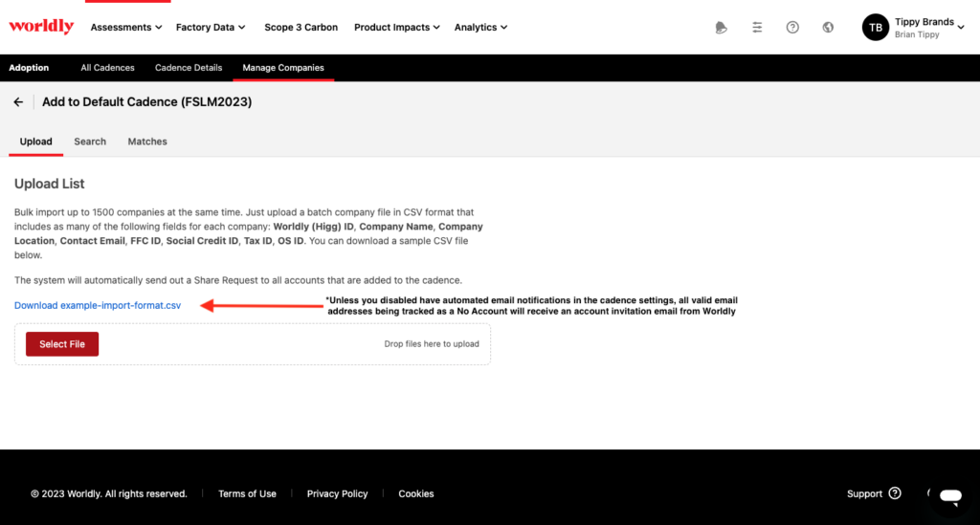The image size is (980, 525).
Task: Expand the Factory Data menu
Action: coord(211,28)
